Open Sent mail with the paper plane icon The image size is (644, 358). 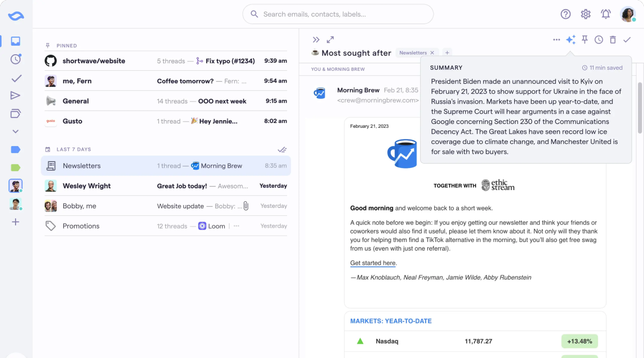coord(16,96)
